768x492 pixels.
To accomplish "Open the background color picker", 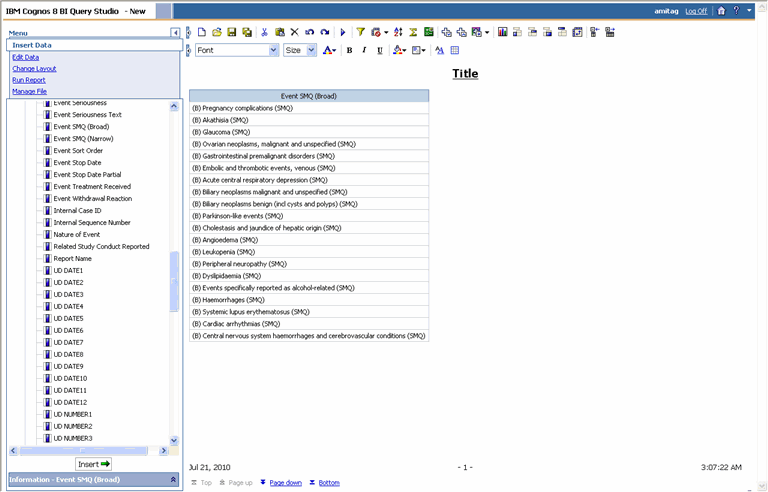I will click(400, 50).
